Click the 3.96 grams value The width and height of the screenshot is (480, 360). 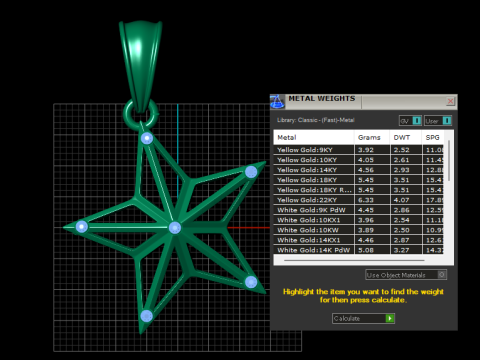(366, 220)
